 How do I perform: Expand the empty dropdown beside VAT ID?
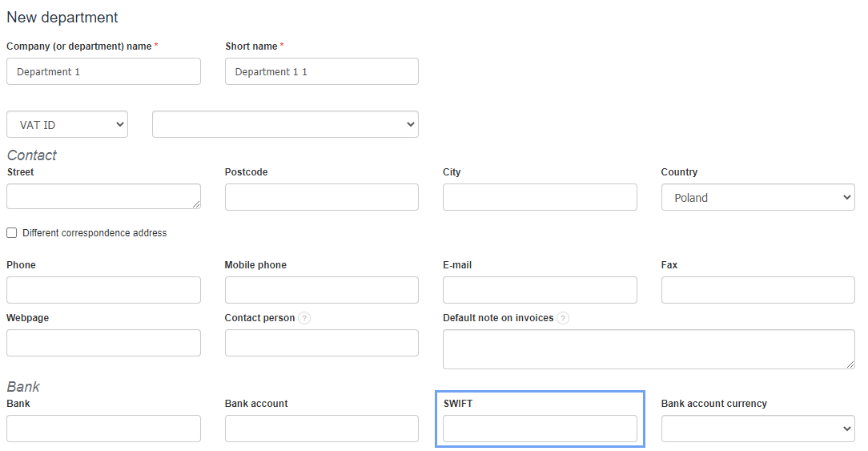pyautogui.click(x=285, y=125)
